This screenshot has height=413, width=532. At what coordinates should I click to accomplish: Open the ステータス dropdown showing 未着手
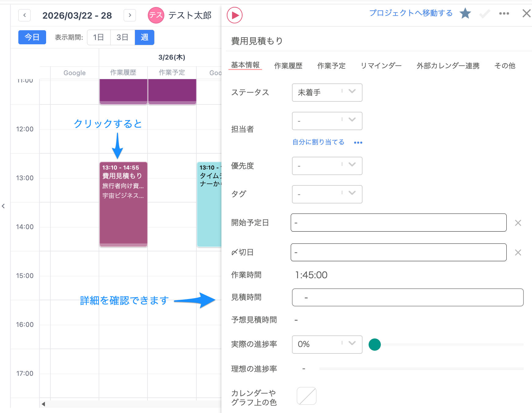coord(327,93)
